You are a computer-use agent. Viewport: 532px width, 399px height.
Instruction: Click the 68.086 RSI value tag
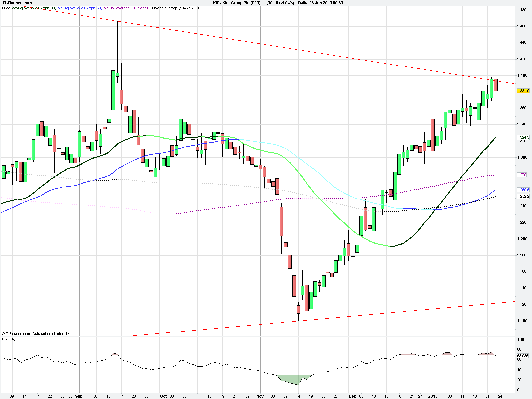click(523, 356)
